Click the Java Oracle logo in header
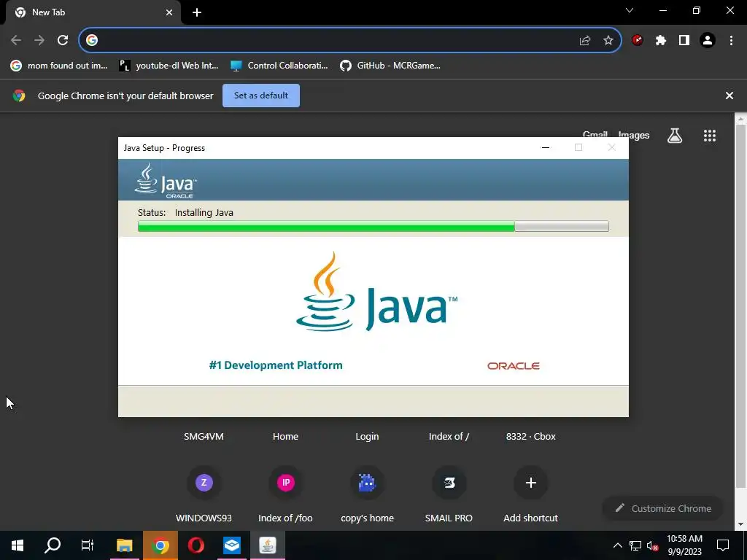The image size is (747, 560). 166,181
